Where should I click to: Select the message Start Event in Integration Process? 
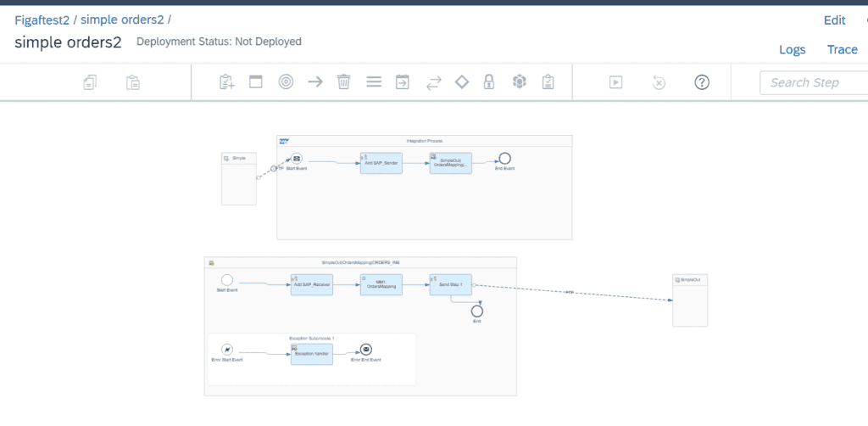tap(297, 159)
